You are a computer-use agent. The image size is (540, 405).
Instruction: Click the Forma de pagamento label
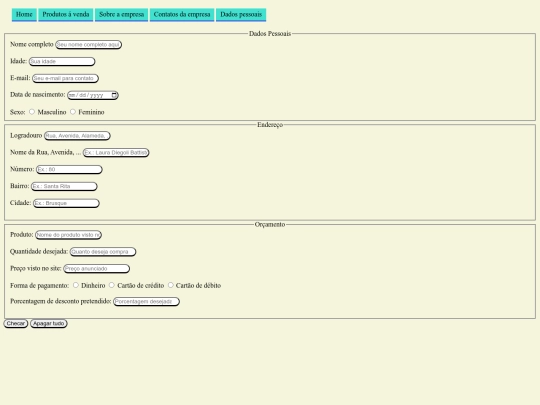click(x=40, y=285)
